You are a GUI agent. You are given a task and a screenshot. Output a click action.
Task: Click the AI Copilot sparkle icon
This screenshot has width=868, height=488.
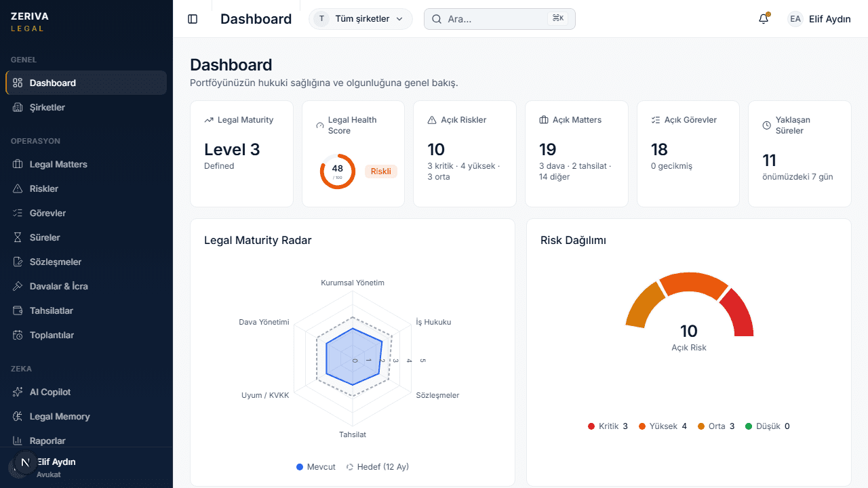(18, 392)
